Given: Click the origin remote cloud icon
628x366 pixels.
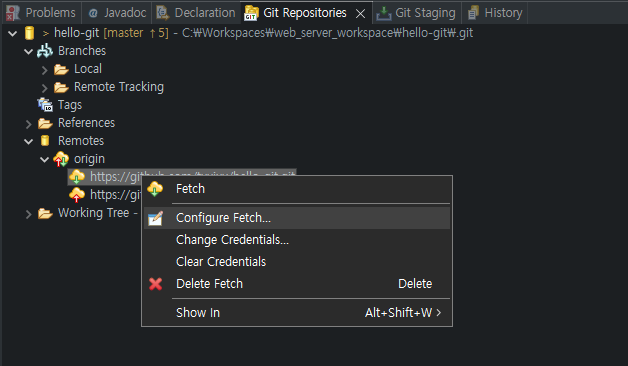Looking at the screenshot, I should tap(61, 159).
